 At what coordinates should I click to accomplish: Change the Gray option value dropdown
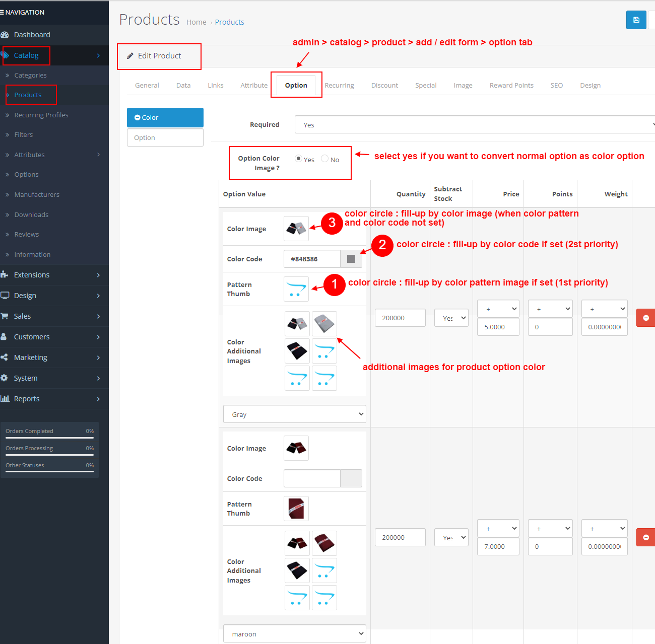[294, 414]
